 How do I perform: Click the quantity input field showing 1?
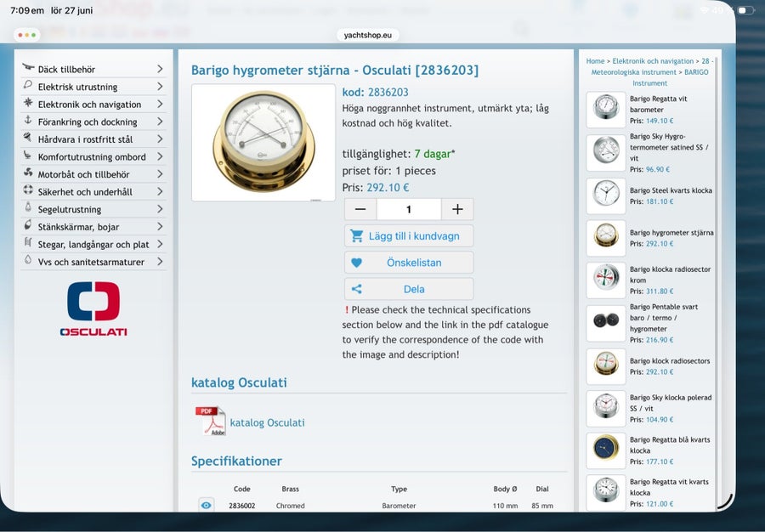pos(409,209)
